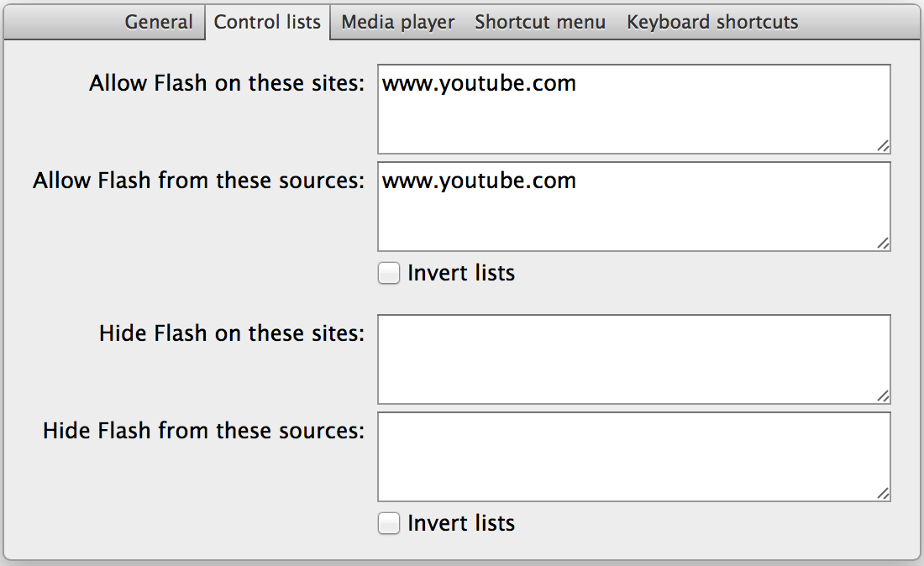Image resolution: width=924 pixels, height=566 pixels.
Task: Click the bottom 'Invert lists' label text
Action: (x=461, y=523)
